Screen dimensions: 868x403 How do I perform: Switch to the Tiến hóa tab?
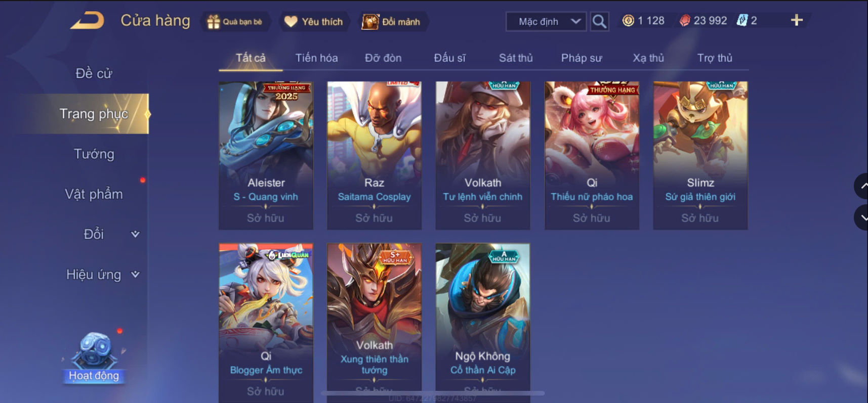(317, 58)
